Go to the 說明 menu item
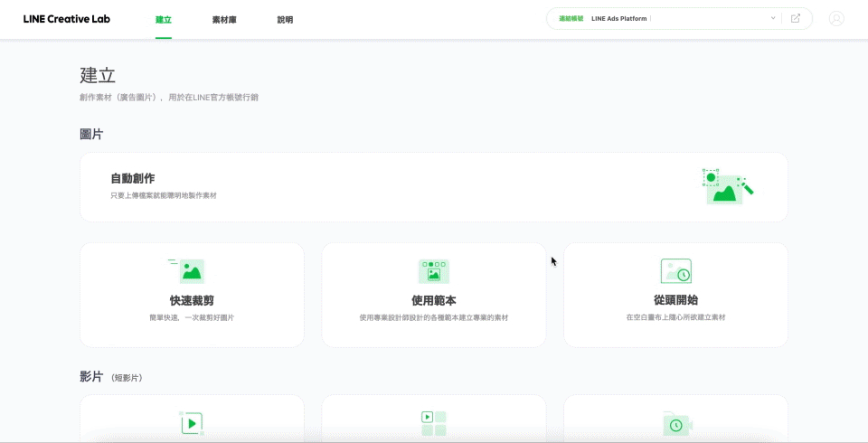868x443 pixels. pyautogui.click(x=285, y=19)
